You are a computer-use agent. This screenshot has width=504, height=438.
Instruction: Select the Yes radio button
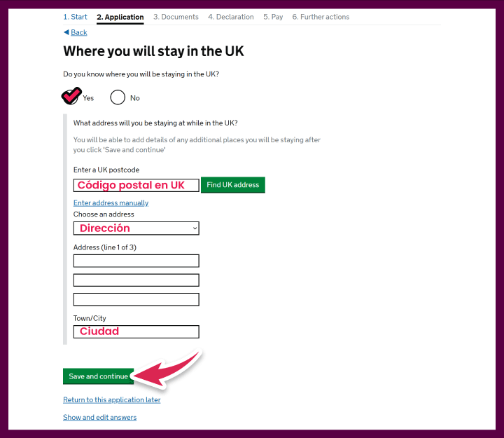tap(71, 97)
